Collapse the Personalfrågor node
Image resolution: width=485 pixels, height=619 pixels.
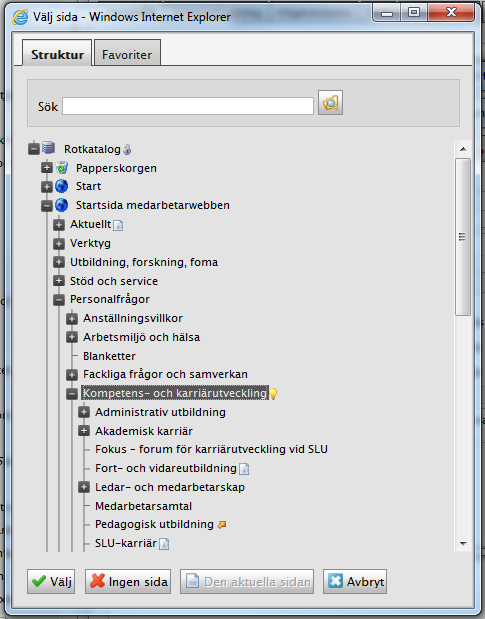[x=59, y=300]
